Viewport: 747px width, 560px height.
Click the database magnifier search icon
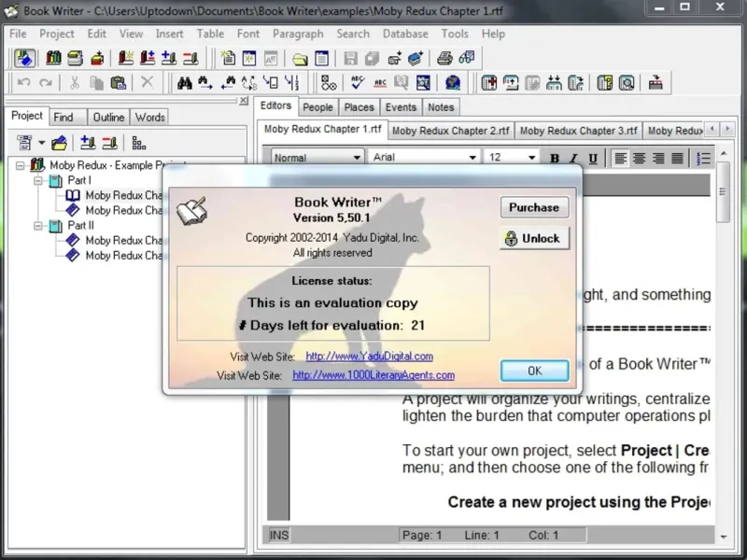click(x=627, y=83)
